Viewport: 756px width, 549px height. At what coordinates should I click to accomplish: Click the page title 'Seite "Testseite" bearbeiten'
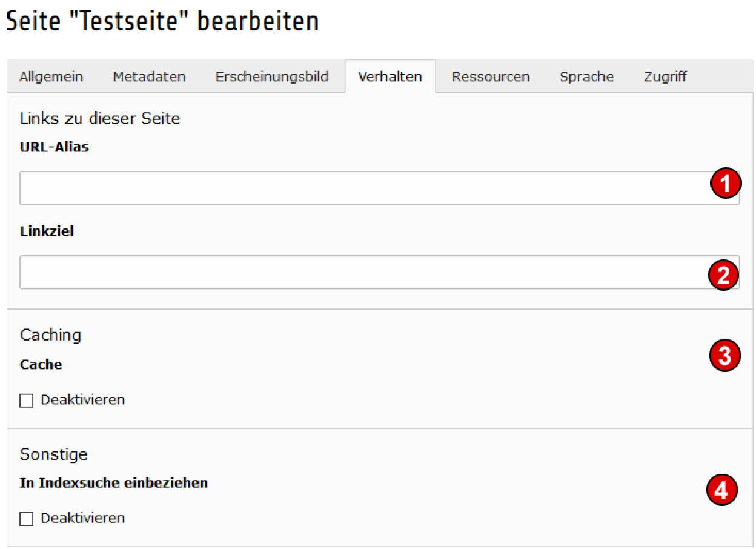click(162, 22)
